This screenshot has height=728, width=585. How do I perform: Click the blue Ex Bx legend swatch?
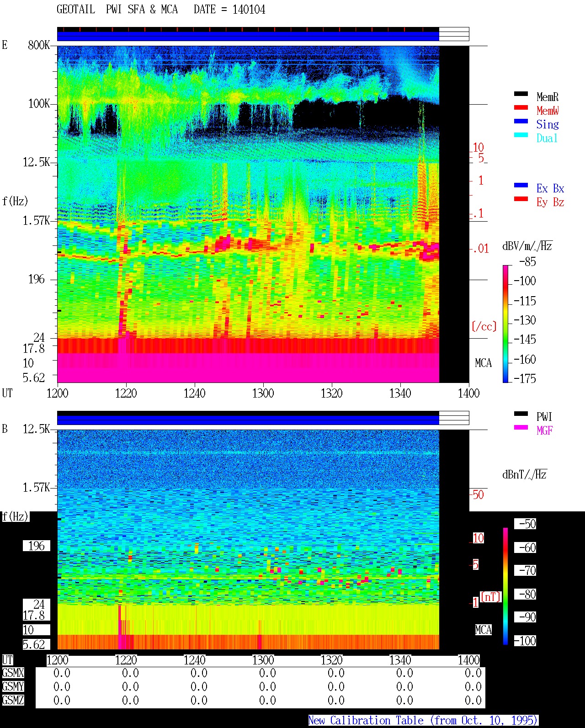click(x=521, y=186)
